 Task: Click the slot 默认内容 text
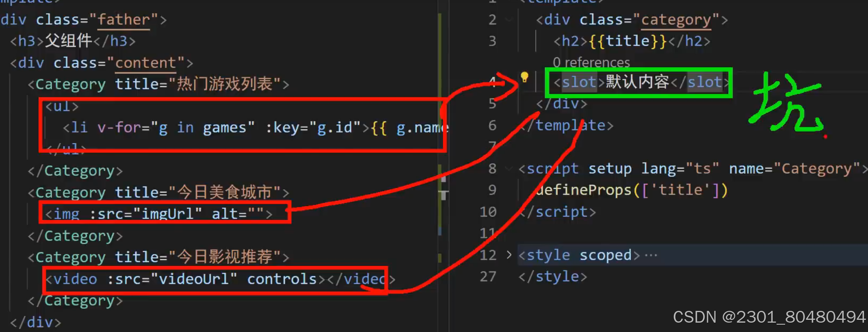(x=637, y=82)
